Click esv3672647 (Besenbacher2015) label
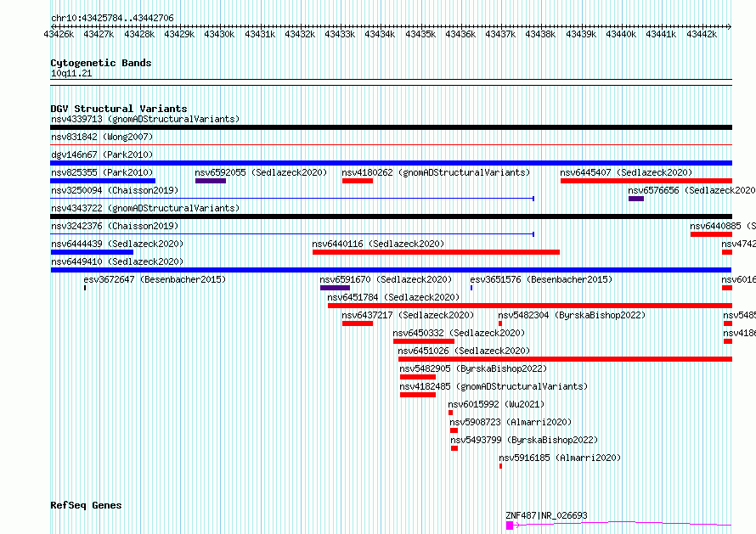Viewport: 756px width, 534px height. 155,279
